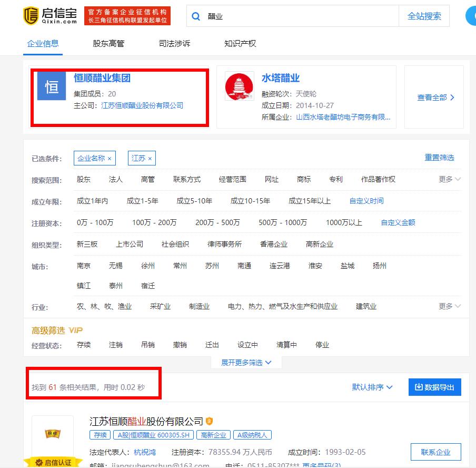Screen dimensions: 476x468
Task: Expand 展开更多筛选 filters
Action: pos(246,363)
